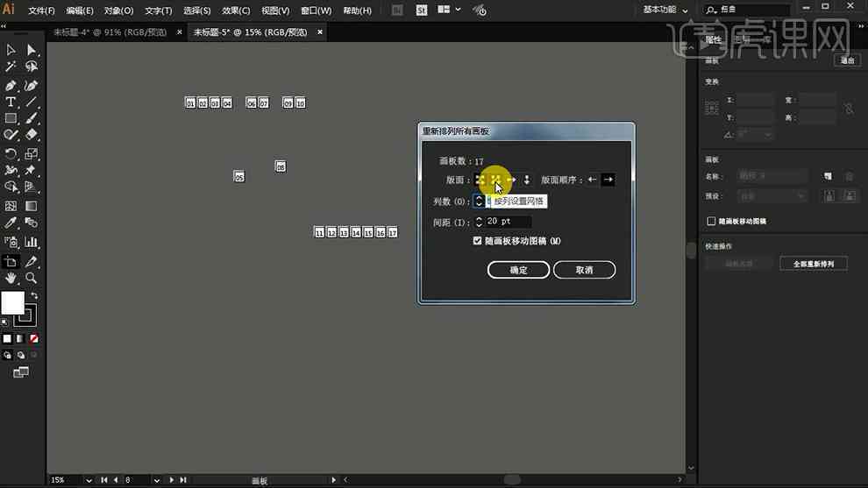This screenshot has height=488, width=868.
Task: Select the Type tool
Action: 11,103
